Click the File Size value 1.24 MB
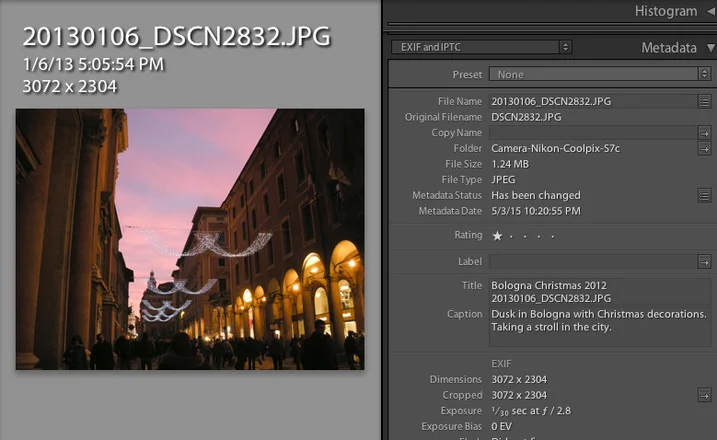Viewport: 717px width, 440px height. [509, 164]
